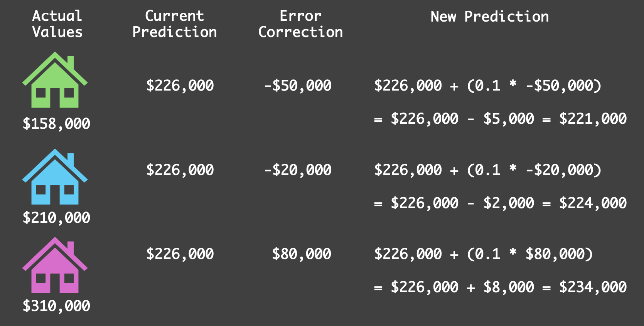Click the $8,000 term being added
This screenshot has height=326, width=644.
click(x=509, y=287)
